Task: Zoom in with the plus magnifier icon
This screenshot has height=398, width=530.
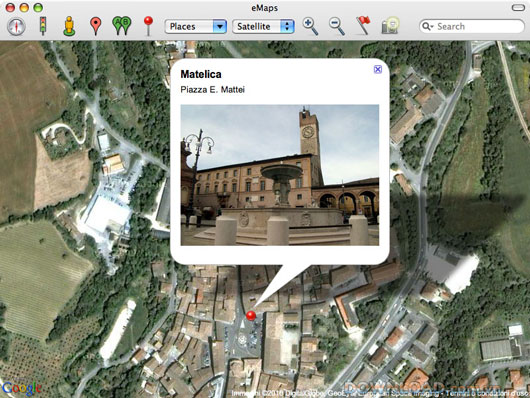Action: (310, 26)
